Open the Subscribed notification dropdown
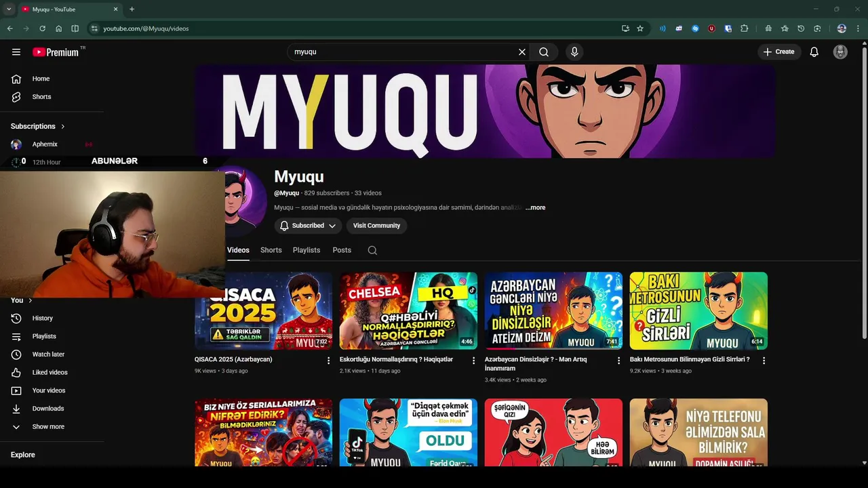 coord(308,226)
